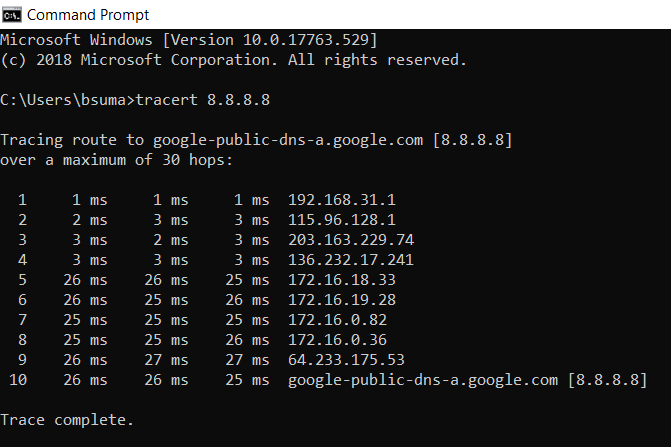Image resolution: width=671 pixels, height=447 pixels.
Task: Click the Command Prompt title bar text
Action: pyautogui.click(x=88, y=14)
